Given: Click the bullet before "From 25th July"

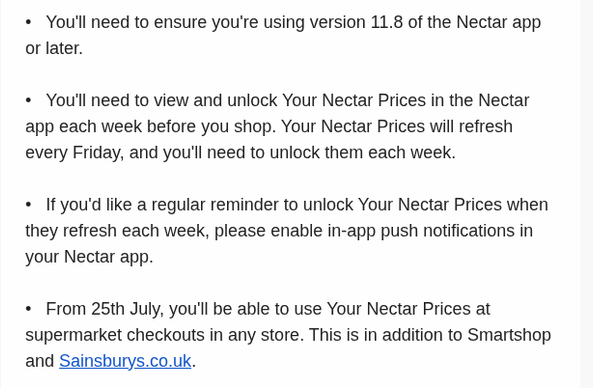Looking at the screenshot, I should [28, 309].
